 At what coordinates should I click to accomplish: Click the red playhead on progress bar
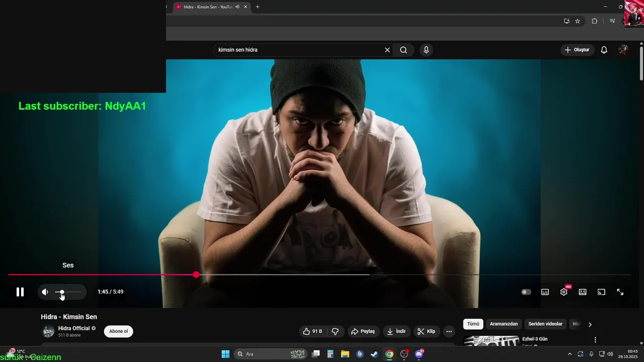[x=196, y=275]
